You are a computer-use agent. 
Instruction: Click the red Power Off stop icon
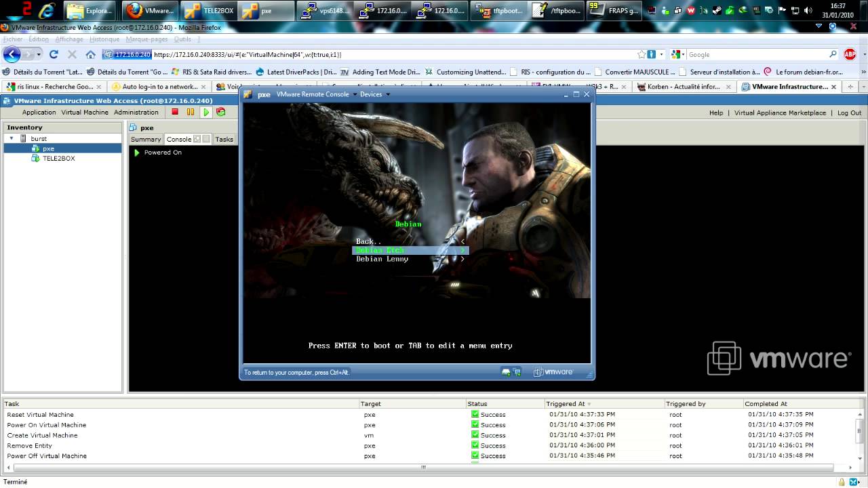[x=175, y=112]
